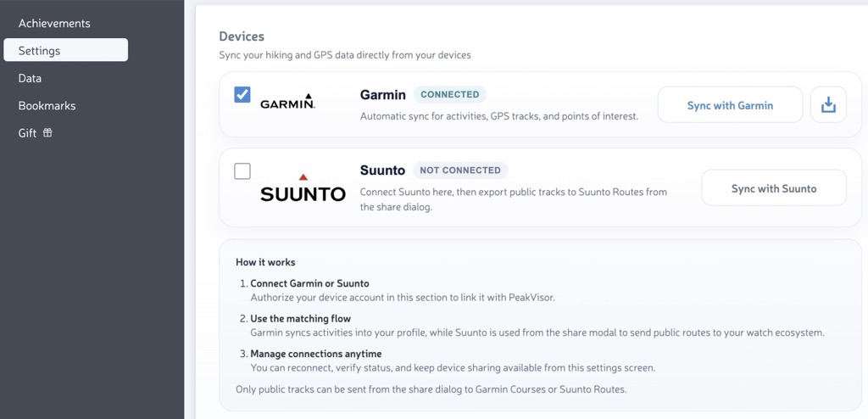This screenshot has height=419, width=868.
Task: Click the 'Automatic sync for activities' description
Action: point(498,116)
